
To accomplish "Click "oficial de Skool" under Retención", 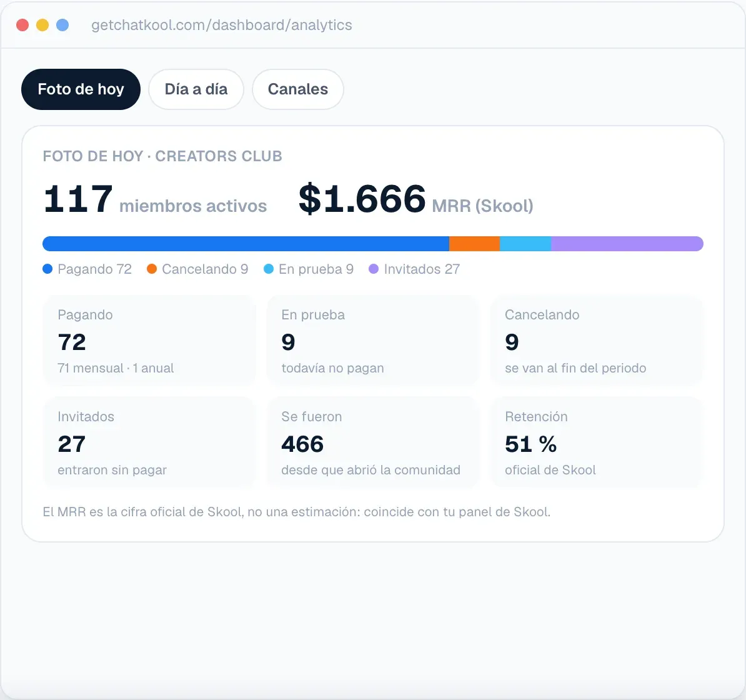I will coord(550,470).
